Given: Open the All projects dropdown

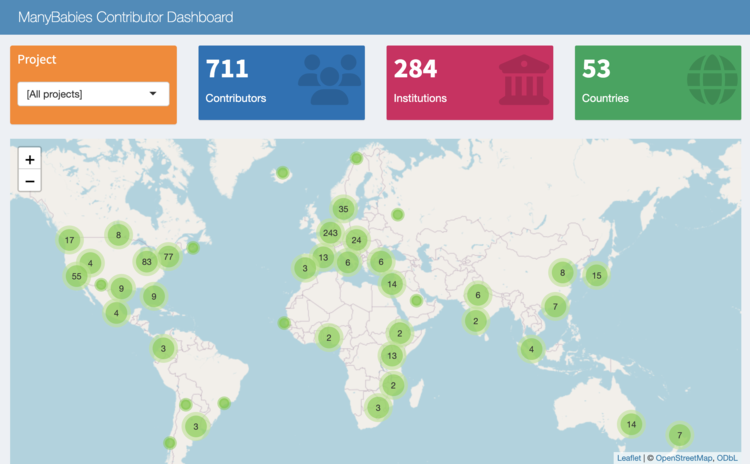Looking at the screenshot, I should (93, 94).
